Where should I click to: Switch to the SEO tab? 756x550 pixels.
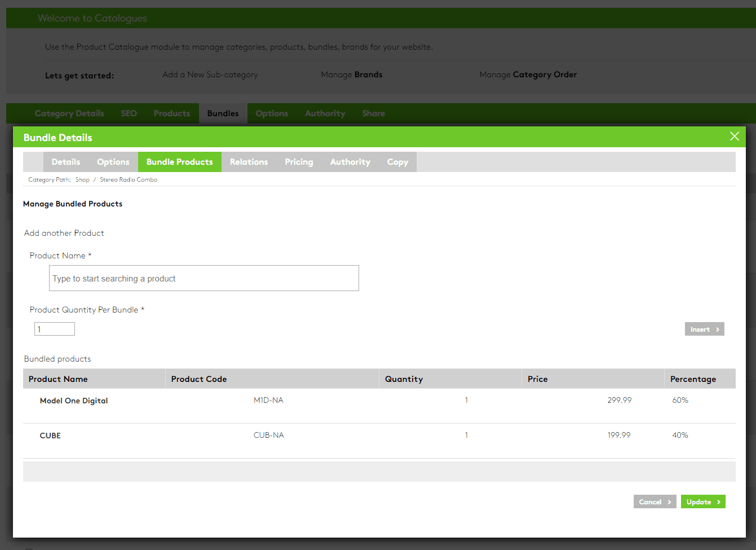click(x=129, y=113)
